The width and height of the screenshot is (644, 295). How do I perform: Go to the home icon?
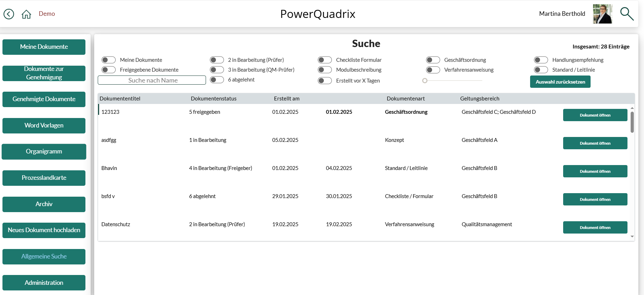point(26,14)
